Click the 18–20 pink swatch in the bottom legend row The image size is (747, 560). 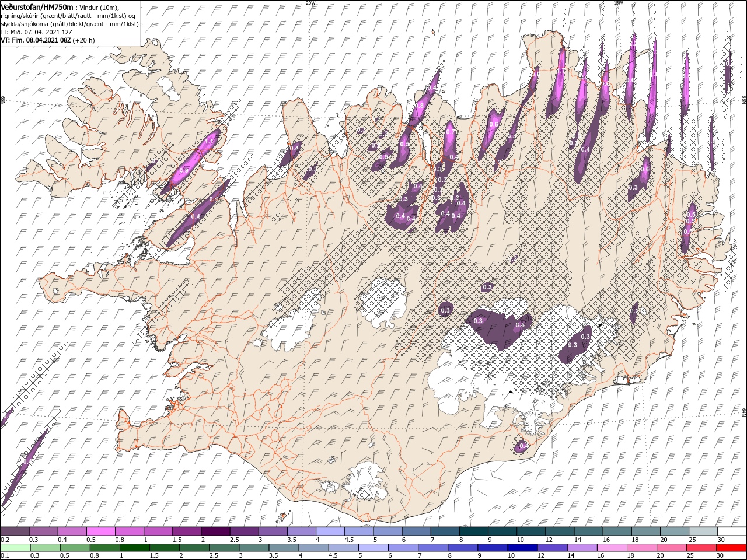tap(641, 548)
